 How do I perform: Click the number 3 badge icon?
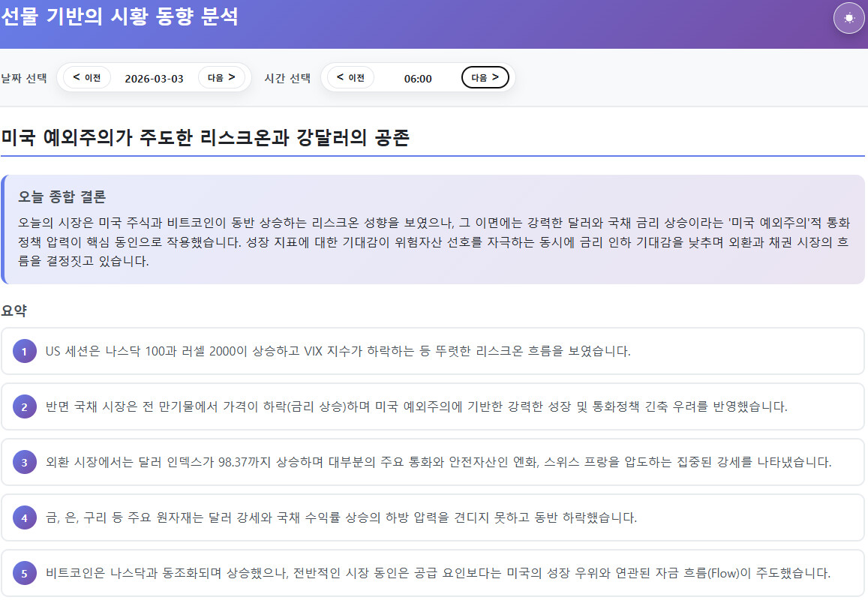[24, 463]
